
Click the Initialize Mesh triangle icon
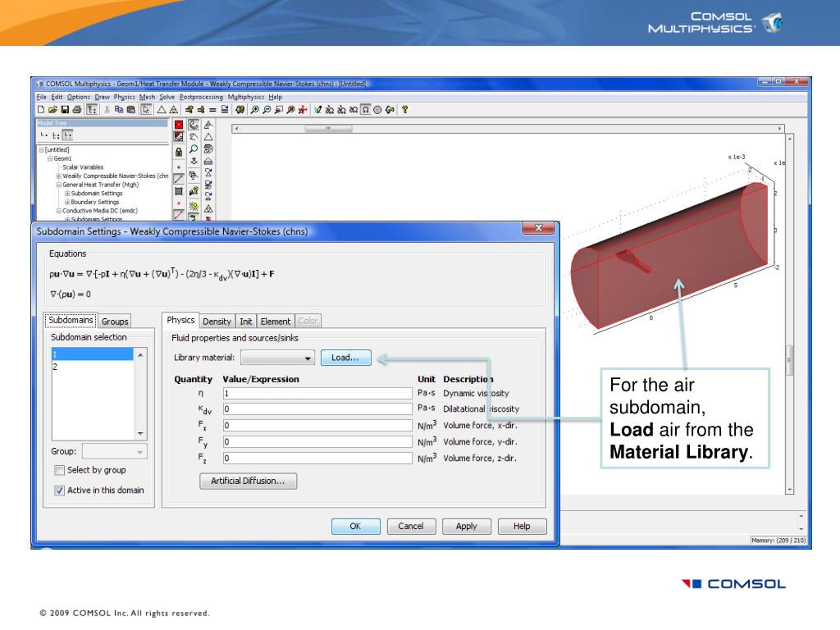coord(162,110)
